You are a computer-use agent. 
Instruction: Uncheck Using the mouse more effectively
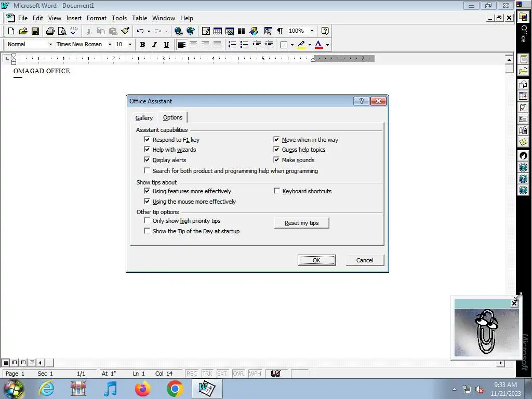coord(147,201)
